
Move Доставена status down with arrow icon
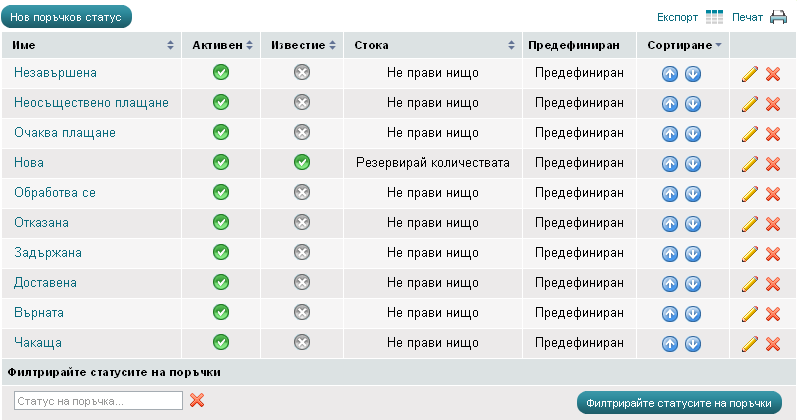pos(692,284)
